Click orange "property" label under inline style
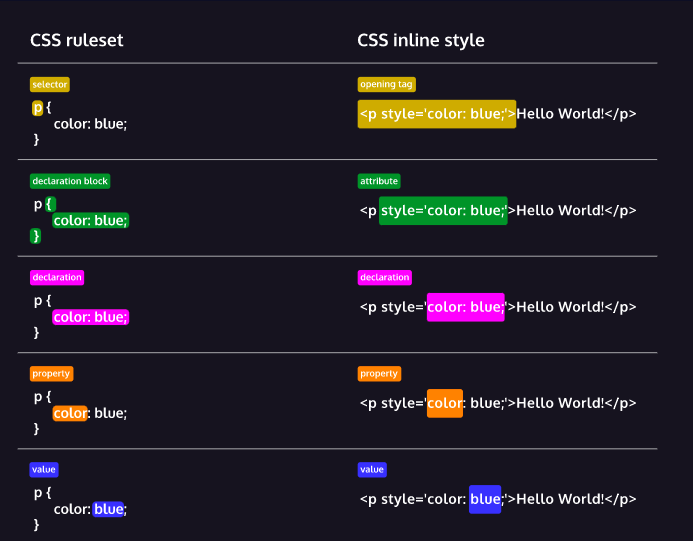The height and width of the screenshot is (541, 693). [379, 373]
